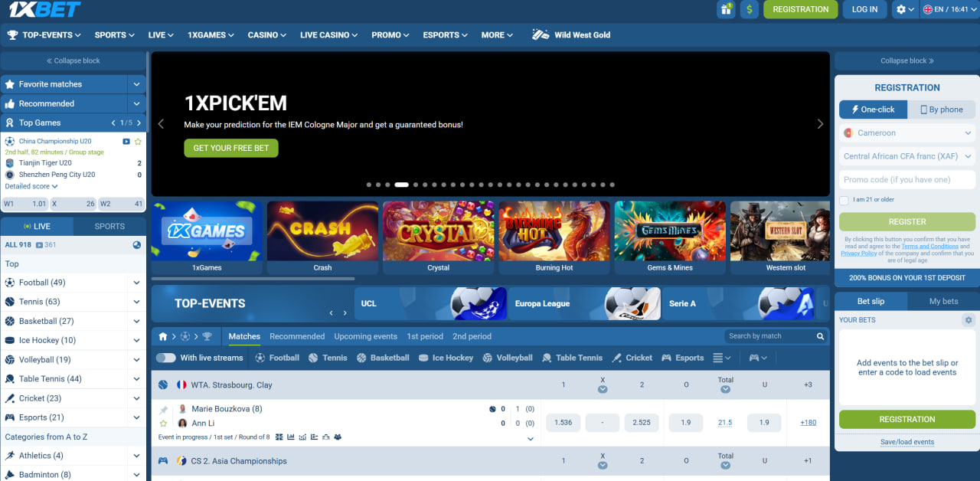The image size is (980, 481).
Task: Select One-click registration method
Action: 874,110
